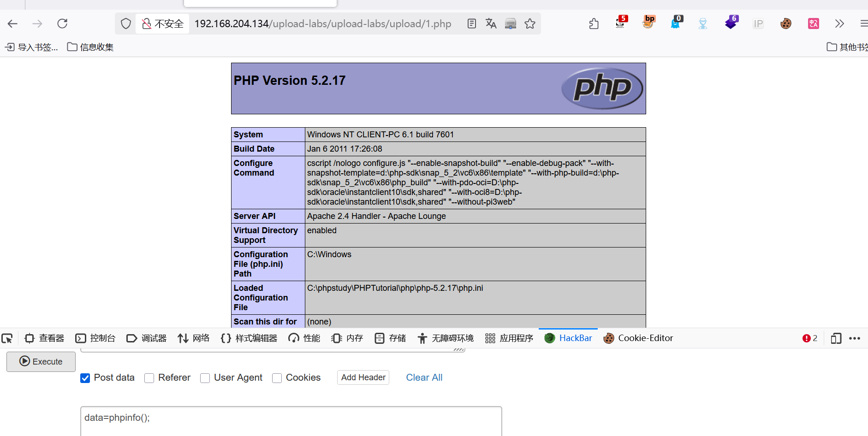This screenshot has width=868, height=436.
Task: Click the address bar URL field
Action: coord(323,24)
